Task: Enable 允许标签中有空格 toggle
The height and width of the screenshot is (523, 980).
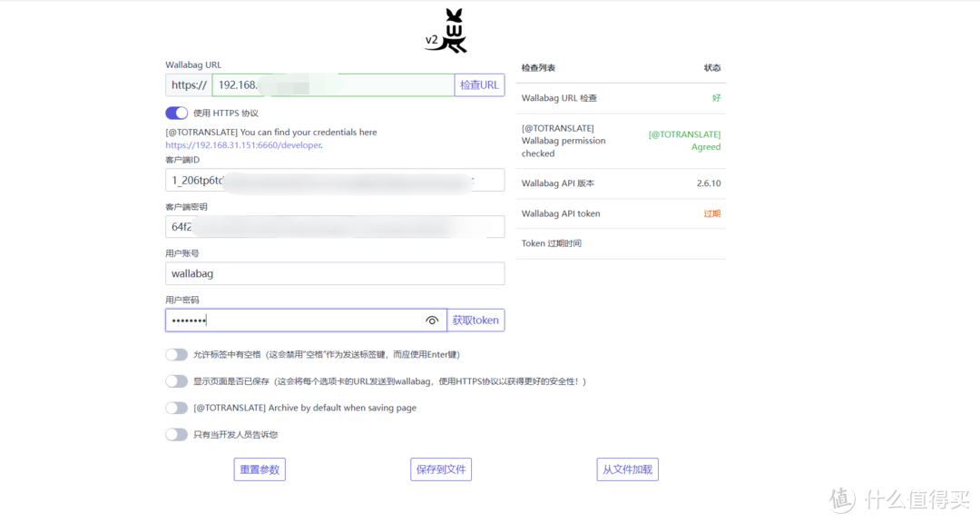Action: pyautogui.click(x=176, y=355)
